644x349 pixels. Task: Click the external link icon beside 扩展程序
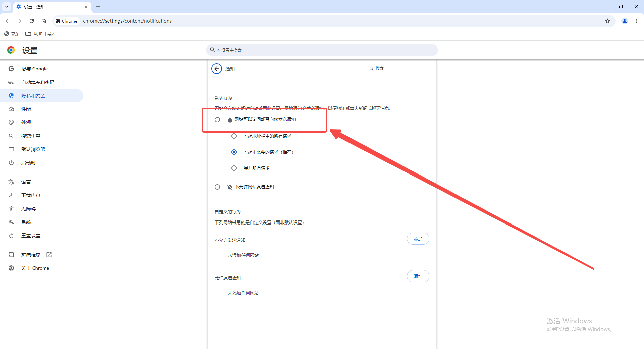click(x=49, y=255)
